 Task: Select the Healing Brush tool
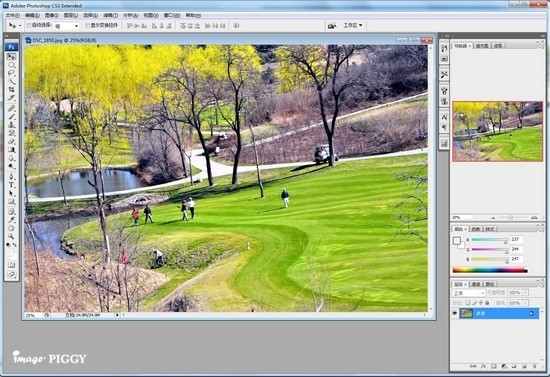tap(11, 108)
